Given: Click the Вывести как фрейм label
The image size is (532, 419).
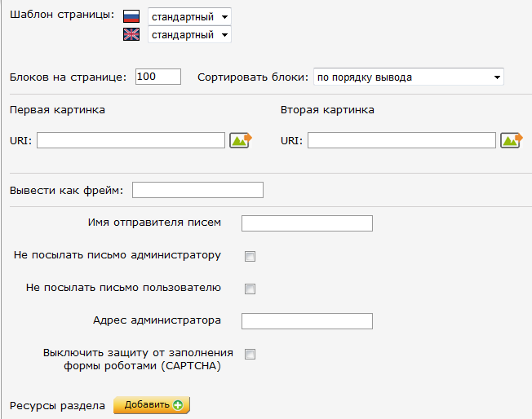Looking at the screenshot, I should tap(67, 191).
